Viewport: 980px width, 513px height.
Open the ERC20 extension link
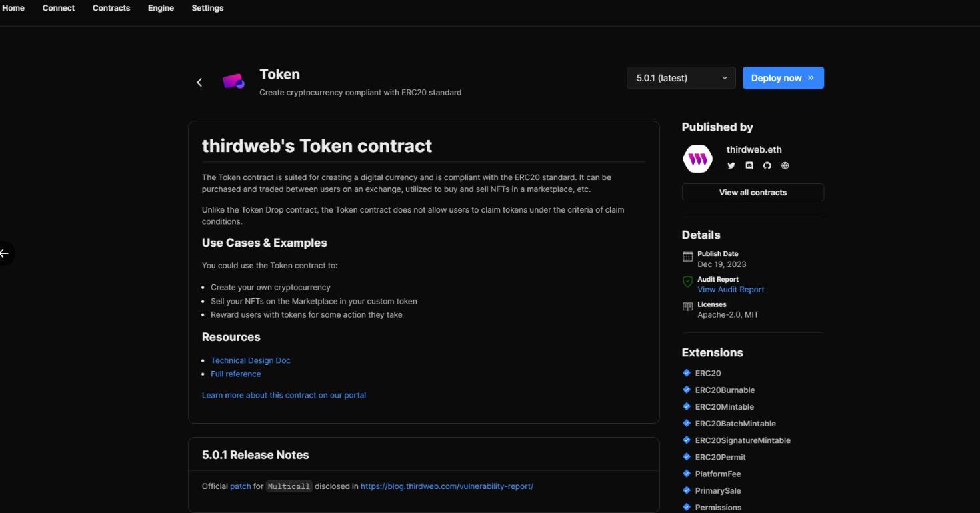(x=708, y=373)
